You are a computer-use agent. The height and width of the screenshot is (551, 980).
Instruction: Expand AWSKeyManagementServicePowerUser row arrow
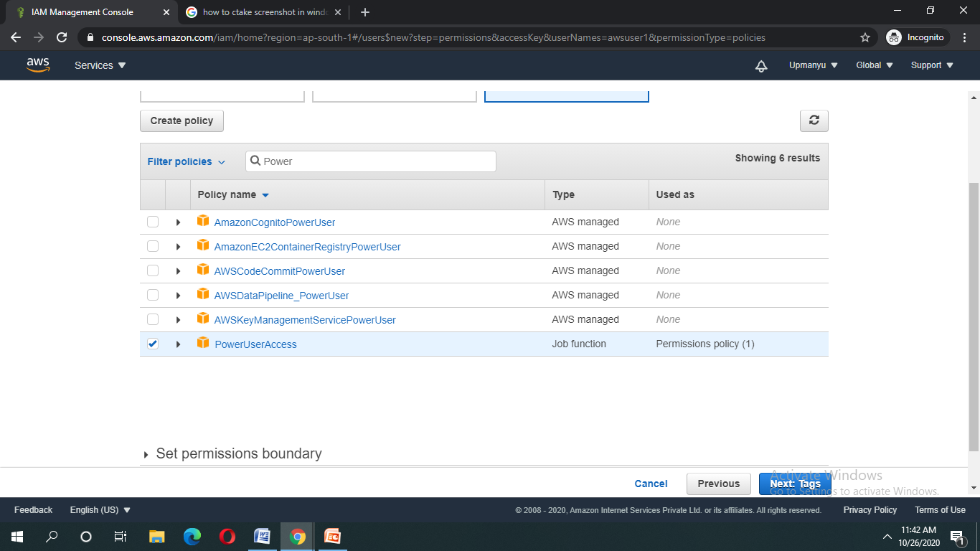[178, 320]
